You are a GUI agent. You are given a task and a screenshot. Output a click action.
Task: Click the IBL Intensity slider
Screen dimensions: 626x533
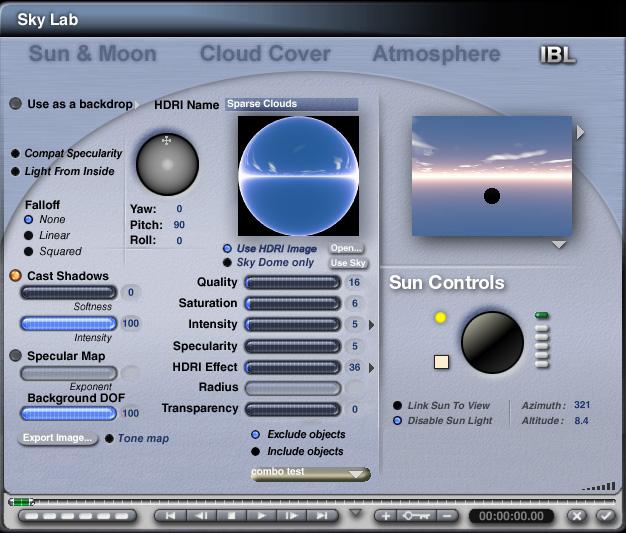(293, 324)
